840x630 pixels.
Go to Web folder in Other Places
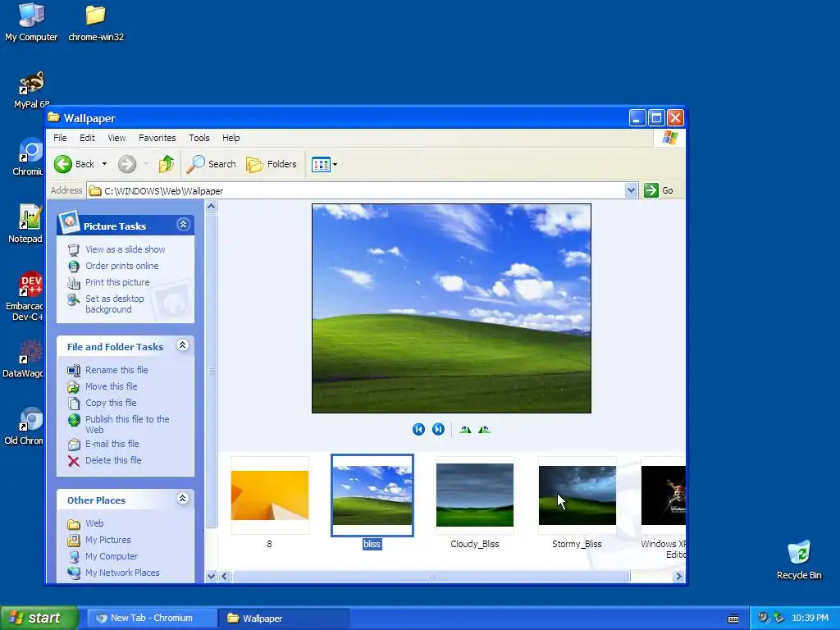[x=94, y=523]
